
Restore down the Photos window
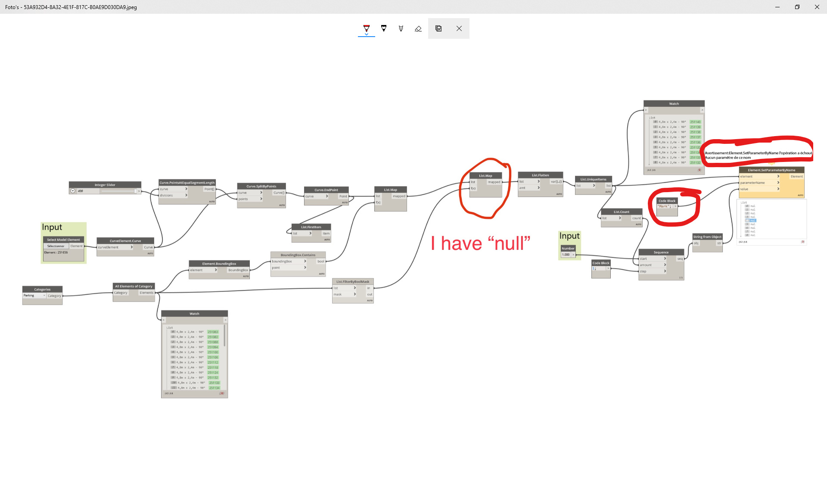coord(797,7)
